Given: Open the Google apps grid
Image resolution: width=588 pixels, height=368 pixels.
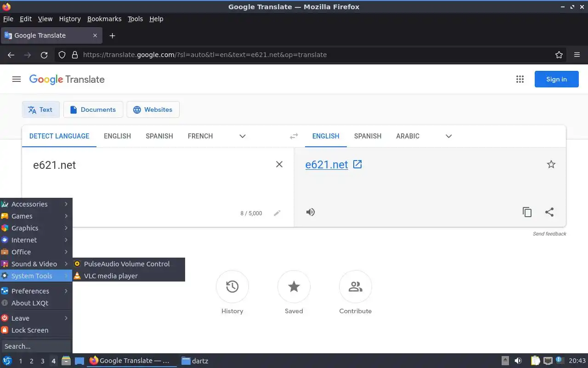Looking at the screenshot, I should (520, 79).
